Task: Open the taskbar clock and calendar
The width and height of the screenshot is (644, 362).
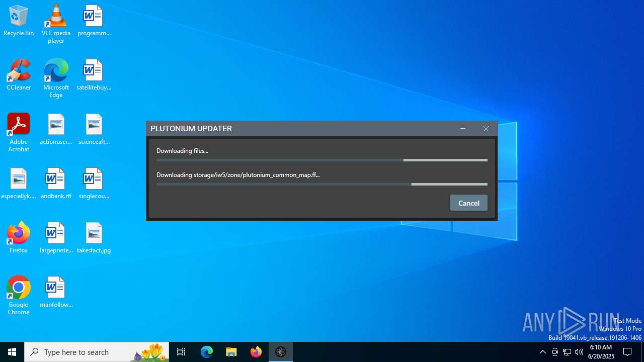Action: pos(601,352)
